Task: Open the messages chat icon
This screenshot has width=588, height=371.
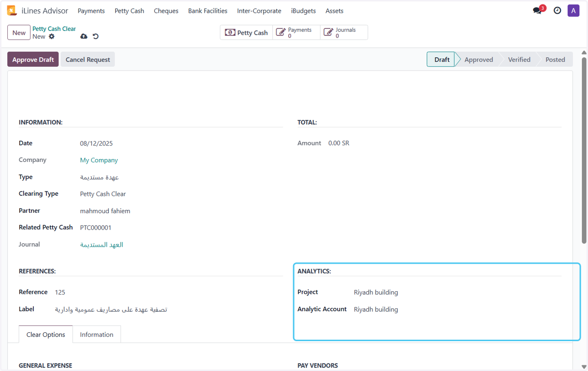Action: [538, 10]
